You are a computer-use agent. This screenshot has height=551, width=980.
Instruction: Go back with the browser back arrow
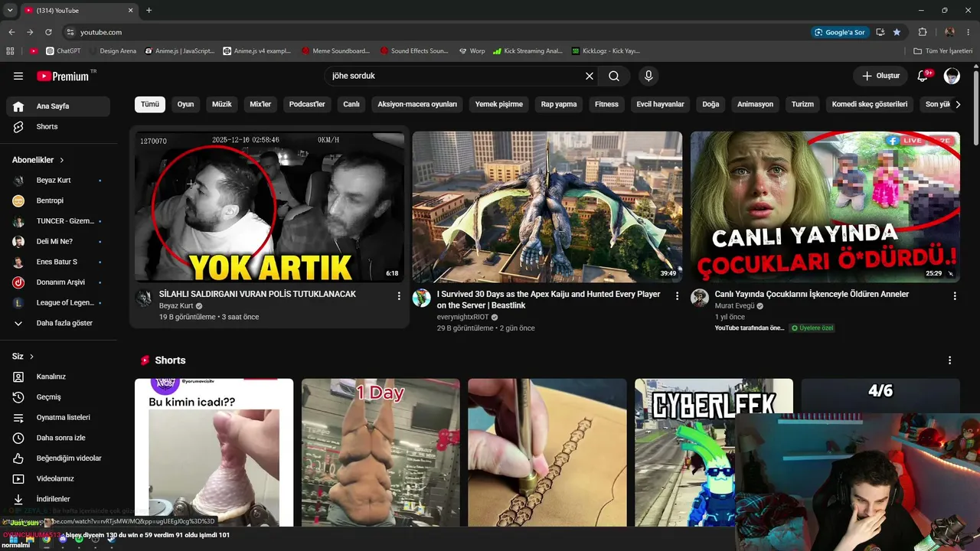click(x=11, y=32)
